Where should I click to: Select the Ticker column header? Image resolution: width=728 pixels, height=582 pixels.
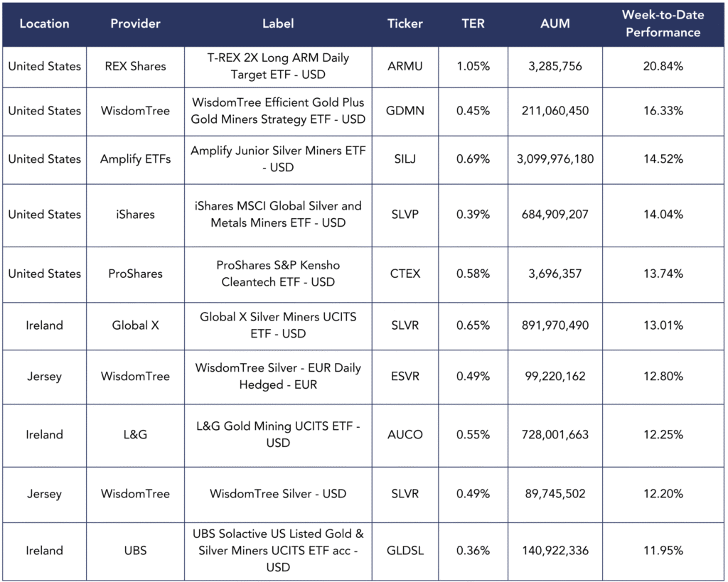pyautogui.click(x=405, y=23)
